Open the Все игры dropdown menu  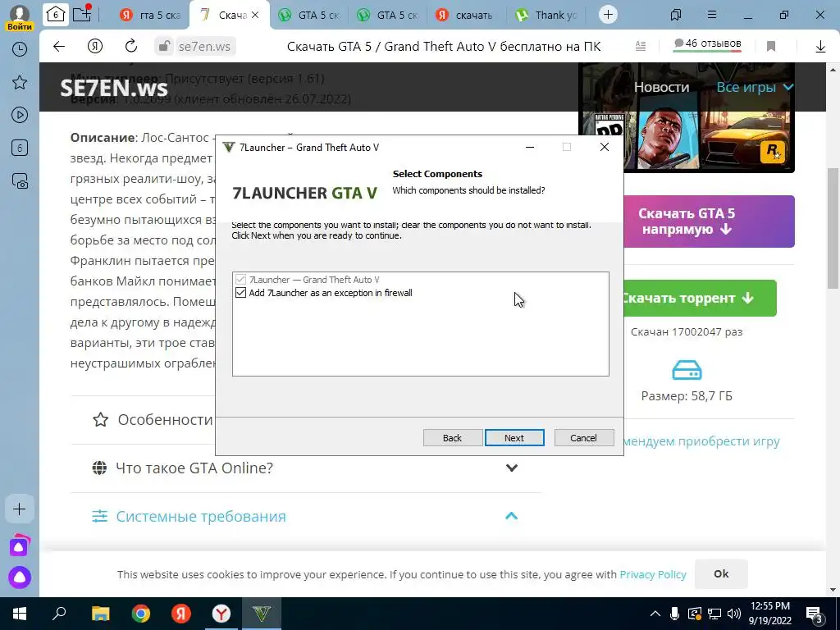(755, 87)
